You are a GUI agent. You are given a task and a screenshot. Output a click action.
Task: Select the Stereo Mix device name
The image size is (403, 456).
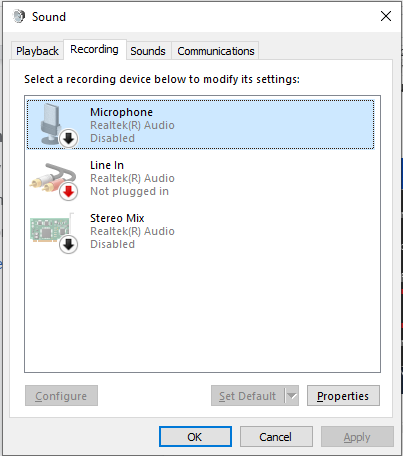pyautogui.click(x=117, y=218)
